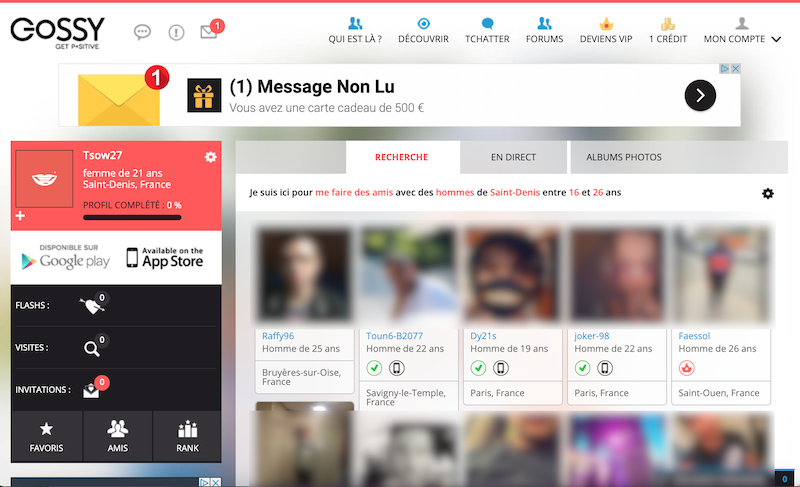
Task: Open the Amis friends button
Action: [117, 437]
